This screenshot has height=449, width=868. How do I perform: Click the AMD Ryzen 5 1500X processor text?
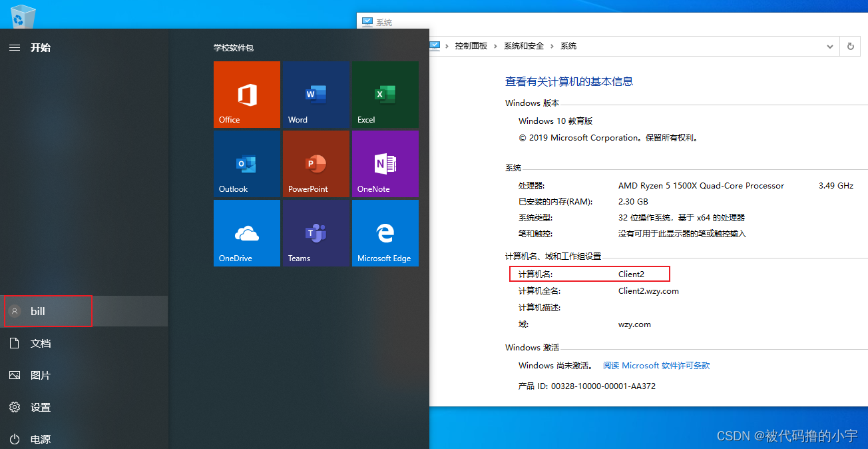pos(701,185)
